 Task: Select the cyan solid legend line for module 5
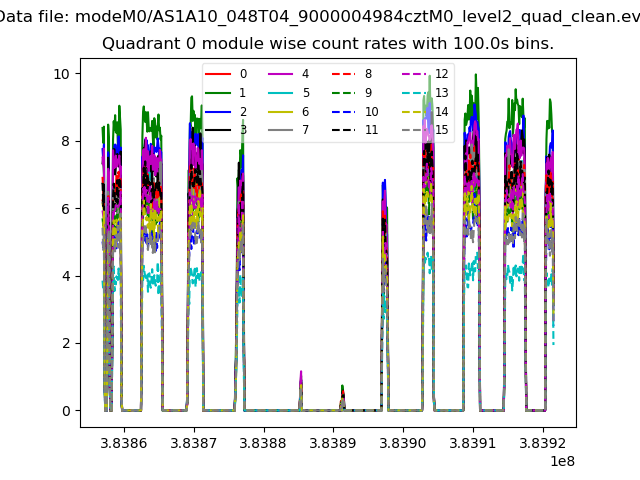281,93
